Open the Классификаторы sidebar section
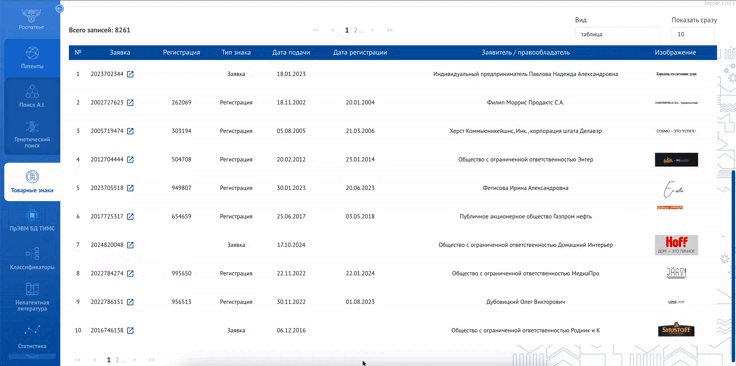736x366 pixels. [32, 259]
